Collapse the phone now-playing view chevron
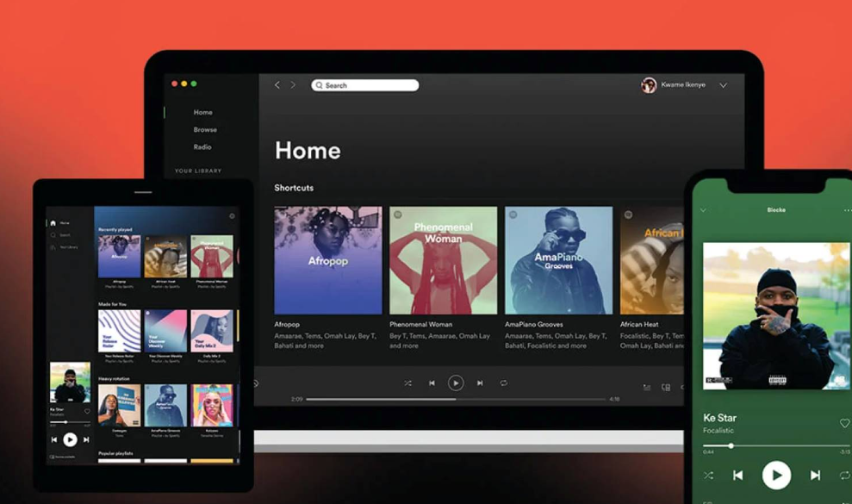 click(703, 210)
